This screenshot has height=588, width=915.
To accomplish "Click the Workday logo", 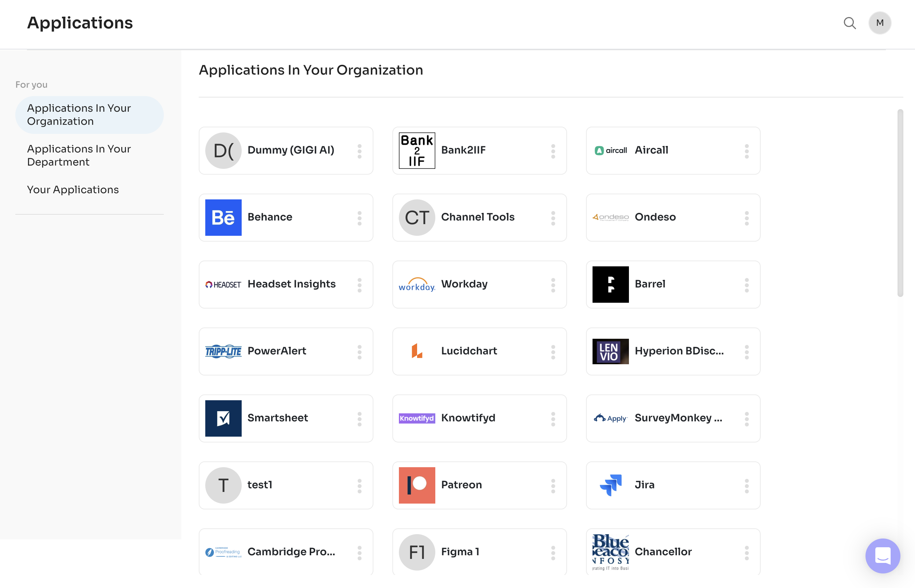I will coord(417,285).
